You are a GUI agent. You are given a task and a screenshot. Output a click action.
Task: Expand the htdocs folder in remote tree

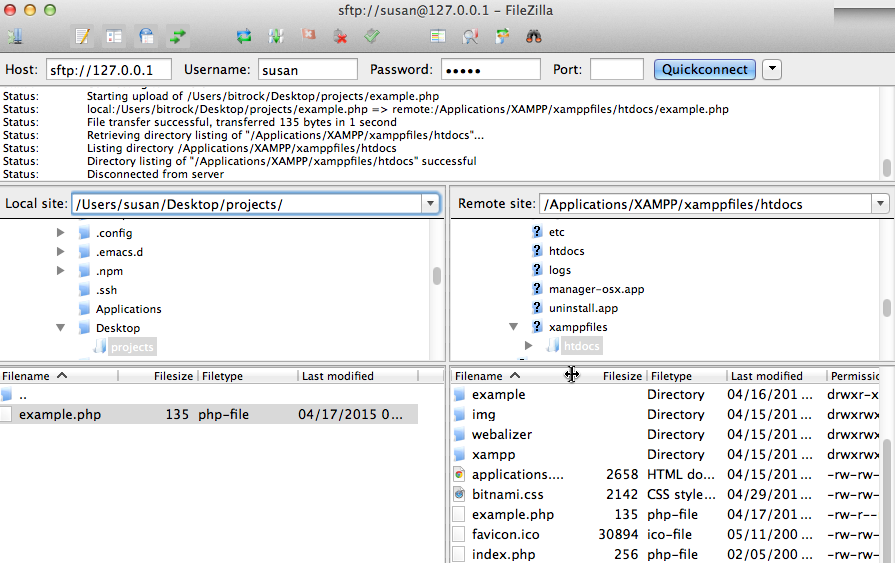pos(530,346)
